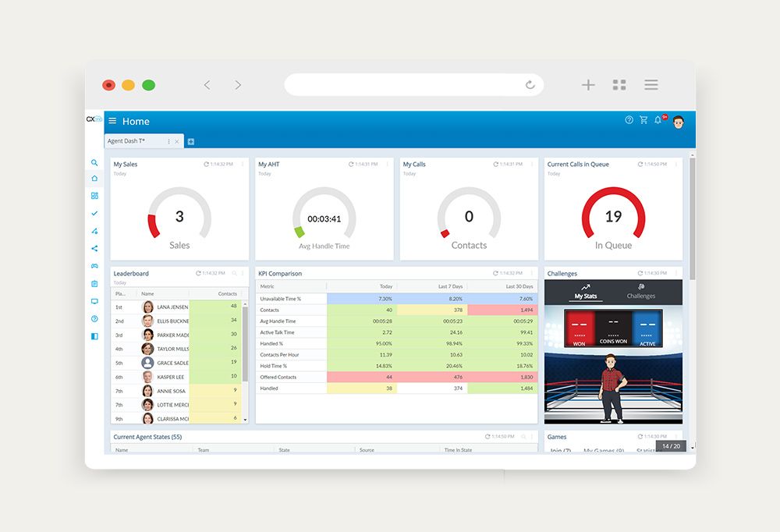This screenshot has width=780, height=532.
Task: Close the Agent Dash T tab
Action: [x=177, y=141]
